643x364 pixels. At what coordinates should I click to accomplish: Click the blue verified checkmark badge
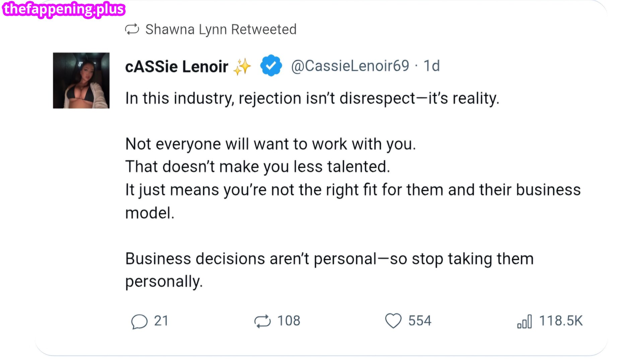[271, 66]
